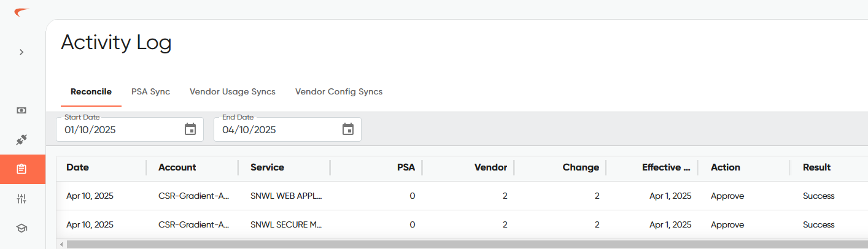Switch to the Vendor Usage Syncs tab
Viewport: 868px width, 249px height.
pyautogui.click(x=233, y=91)
